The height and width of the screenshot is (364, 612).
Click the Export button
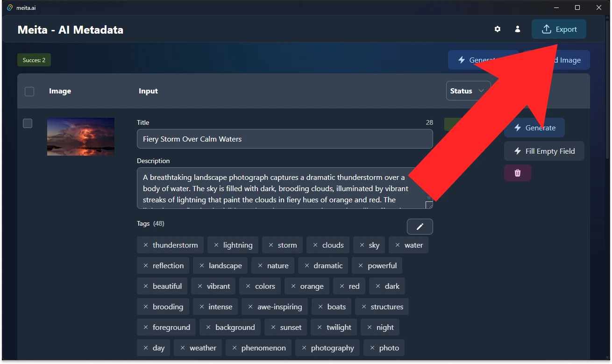pyautogui.click(x=559, y=29)
